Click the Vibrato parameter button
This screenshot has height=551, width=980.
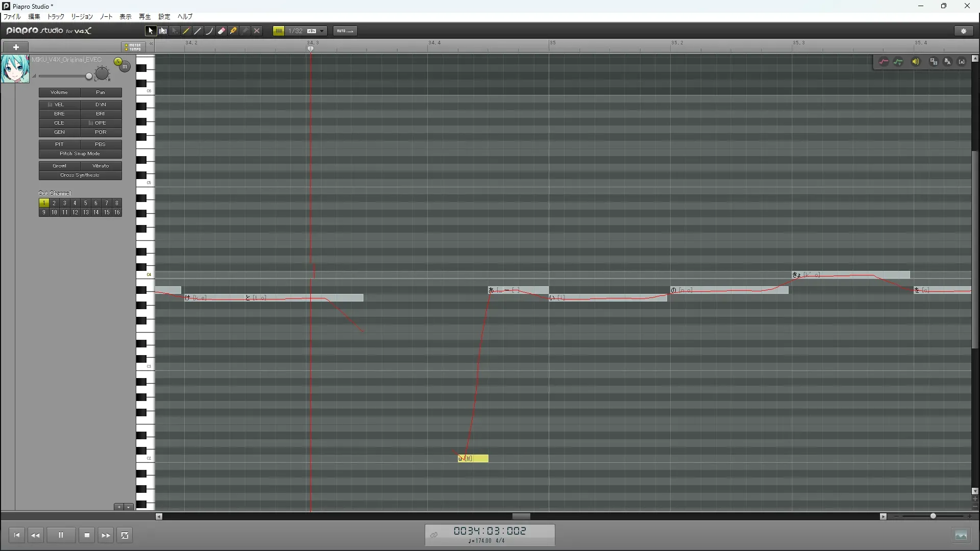click(101, 166)
